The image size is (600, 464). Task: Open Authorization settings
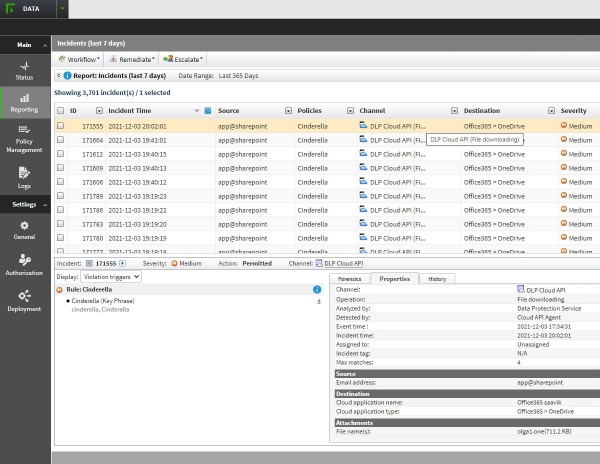(x=24, y=265)
